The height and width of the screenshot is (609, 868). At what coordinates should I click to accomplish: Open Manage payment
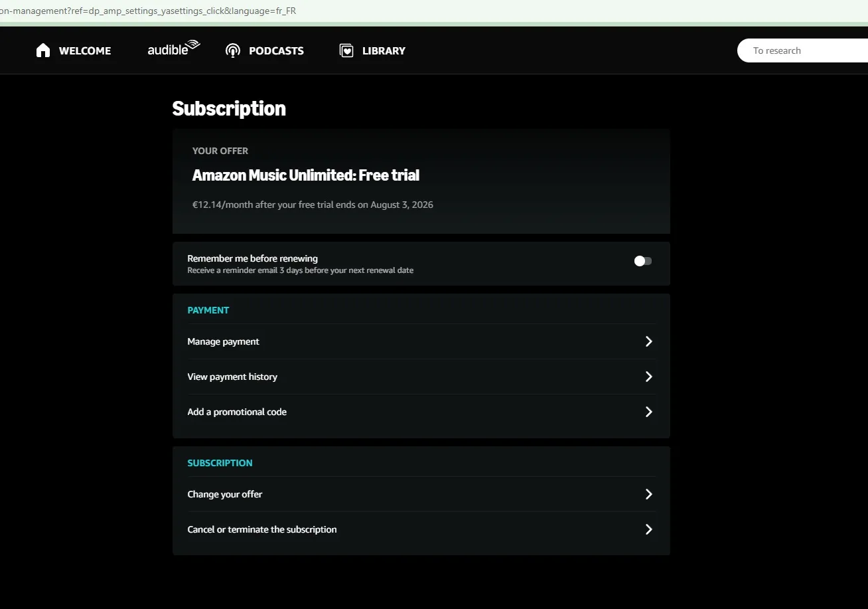(x=421, y=341)
